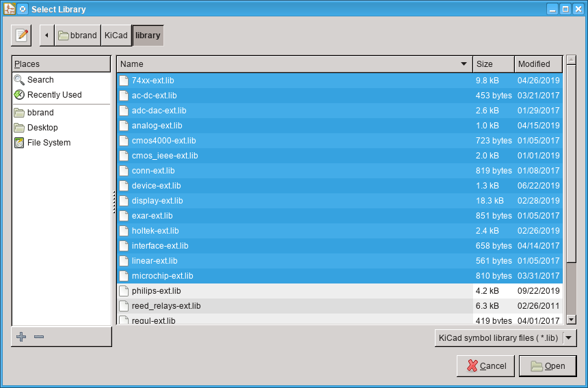Sort by Size column header
Image resolution: width=588 pixels, height=388 pixels.
[x=494, y=64]
